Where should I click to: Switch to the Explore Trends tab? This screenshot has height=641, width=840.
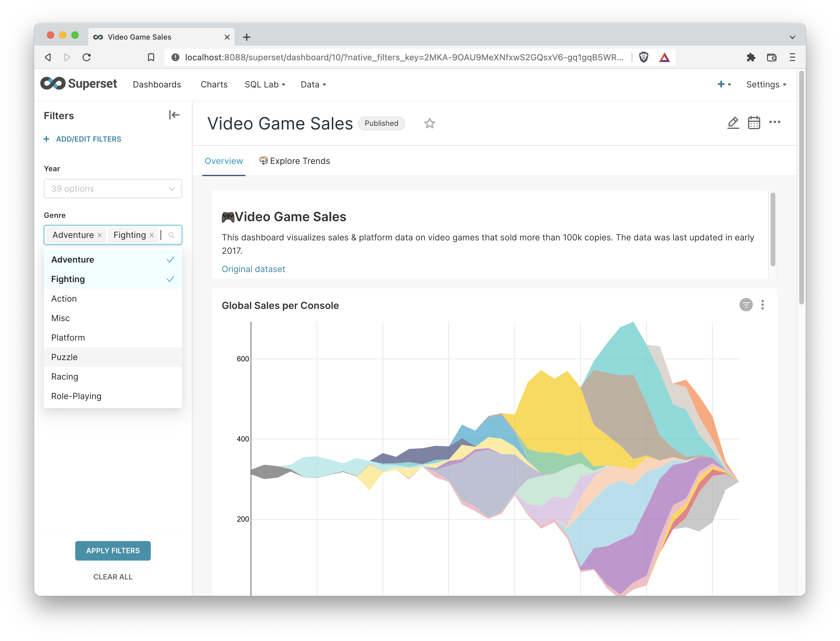pyautogui.click(x=299, y=161)
